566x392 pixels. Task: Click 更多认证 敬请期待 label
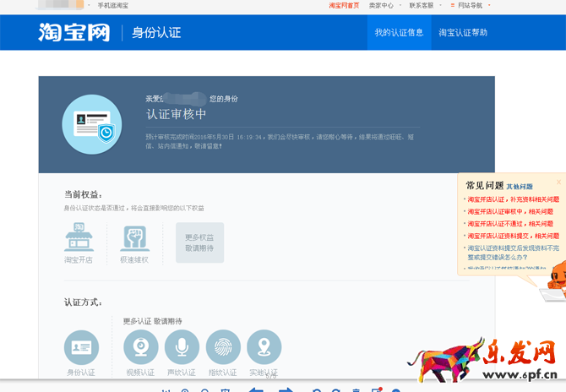(152, 321)
